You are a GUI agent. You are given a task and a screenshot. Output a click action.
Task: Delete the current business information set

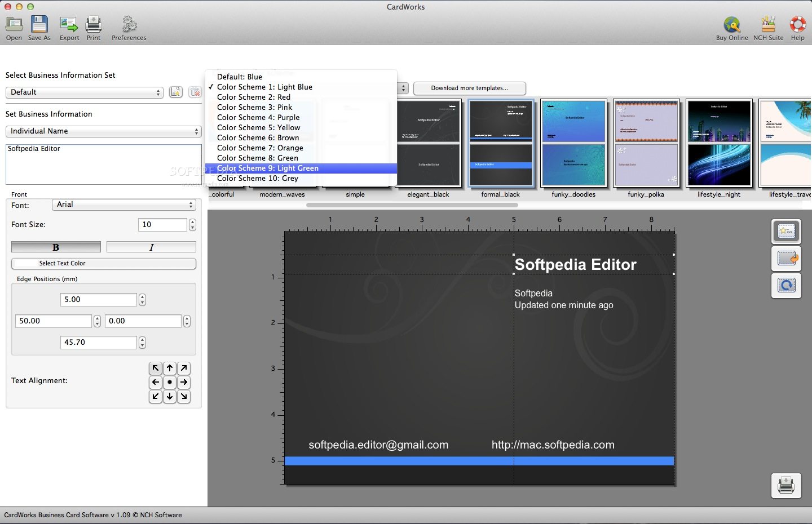(x=195, y=92)
